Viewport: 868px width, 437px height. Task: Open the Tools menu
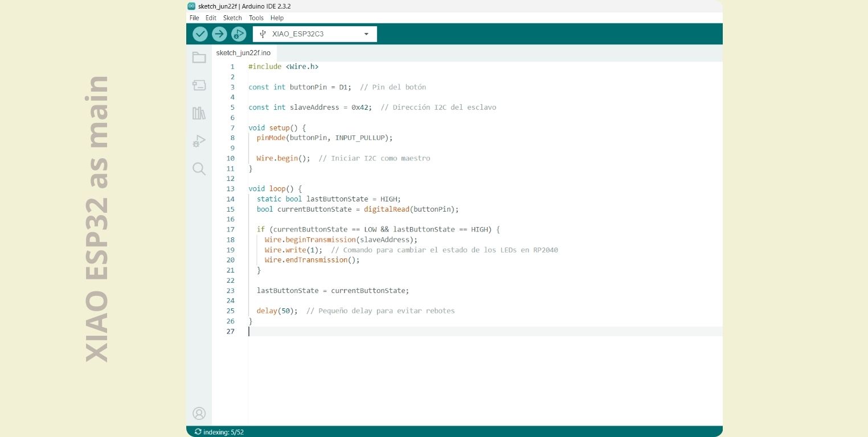click(x=256, y=18)
